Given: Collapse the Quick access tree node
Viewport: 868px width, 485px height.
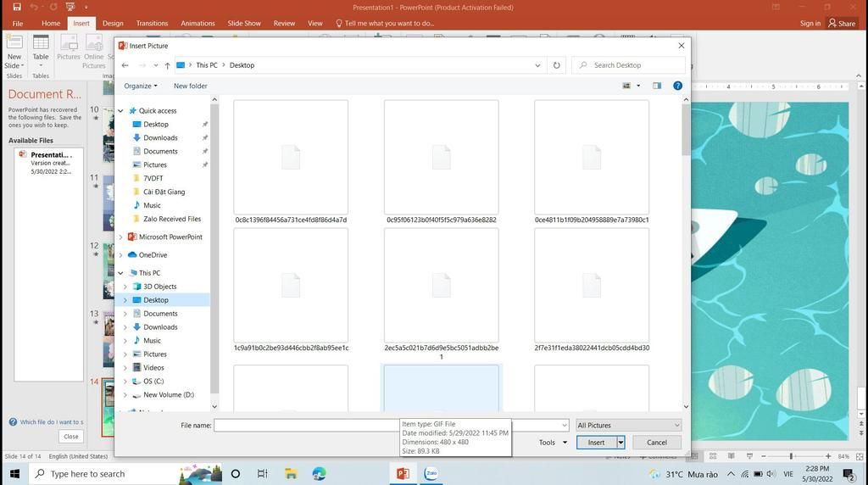Looking at the screenshot, I should [x=120, y=111].
